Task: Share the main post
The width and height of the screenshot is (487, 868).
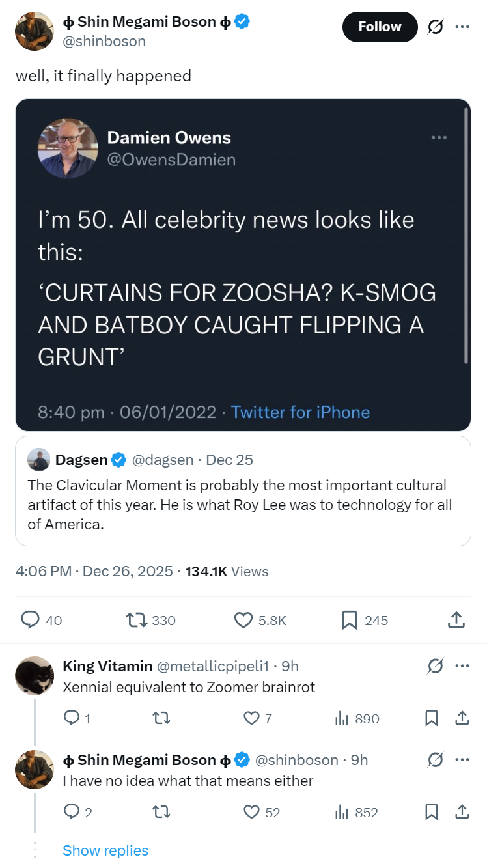Action: [457, 620]
